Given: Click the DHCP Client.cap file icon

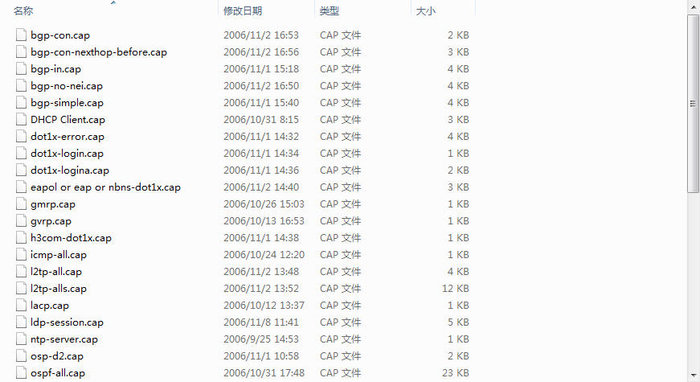Looking at the screenshot, I should click(21, 120).
